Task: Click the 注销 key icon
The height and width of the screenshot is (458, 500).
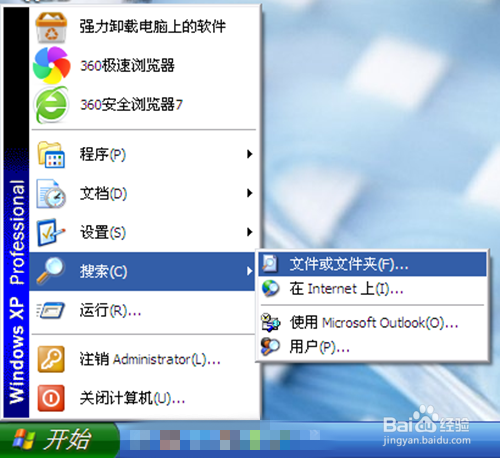Action: [x=51, y=359]
